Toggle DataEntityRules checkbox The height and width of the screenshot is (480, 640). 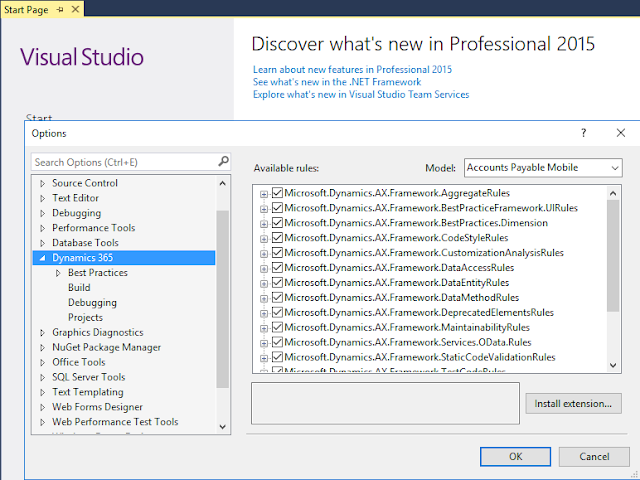(x=278, y=282)
